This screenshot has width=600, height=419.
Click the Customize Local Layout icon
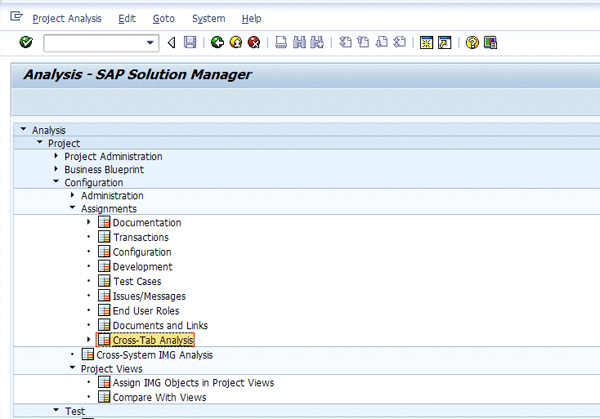point(490,43)
